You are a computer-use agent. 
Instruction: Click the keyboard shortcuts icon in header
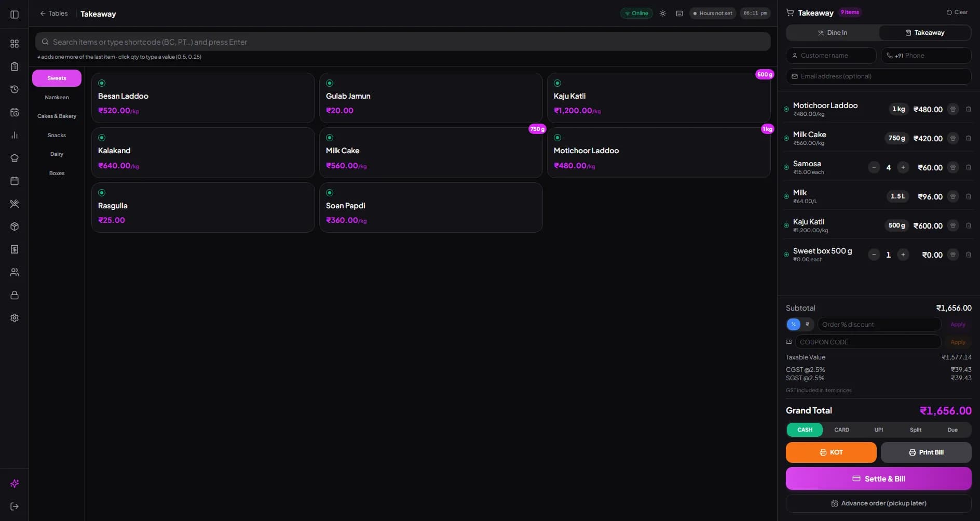point(679,14)
